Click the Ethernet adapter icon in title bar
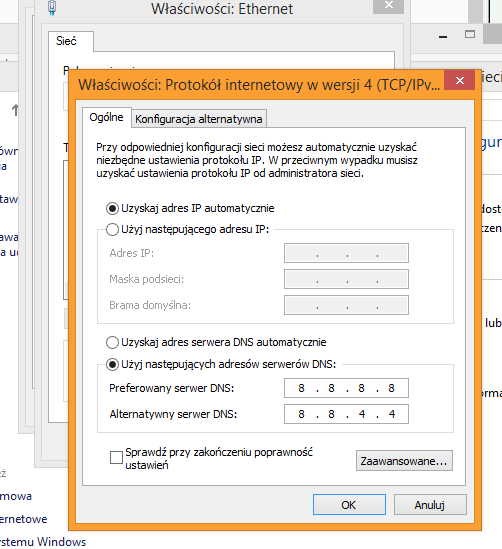The width and height of the screenshot is (502, 549). pyautogui.click(x=52, y=8)
